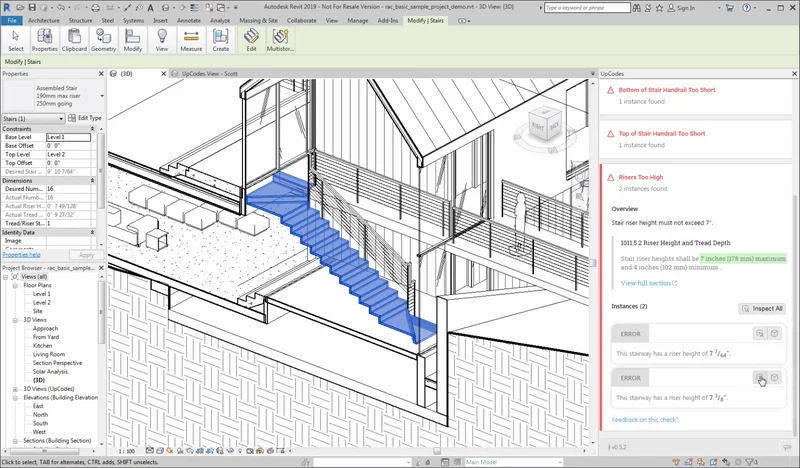
Task: Open the Clipboard panel icon
Action: 73,39
